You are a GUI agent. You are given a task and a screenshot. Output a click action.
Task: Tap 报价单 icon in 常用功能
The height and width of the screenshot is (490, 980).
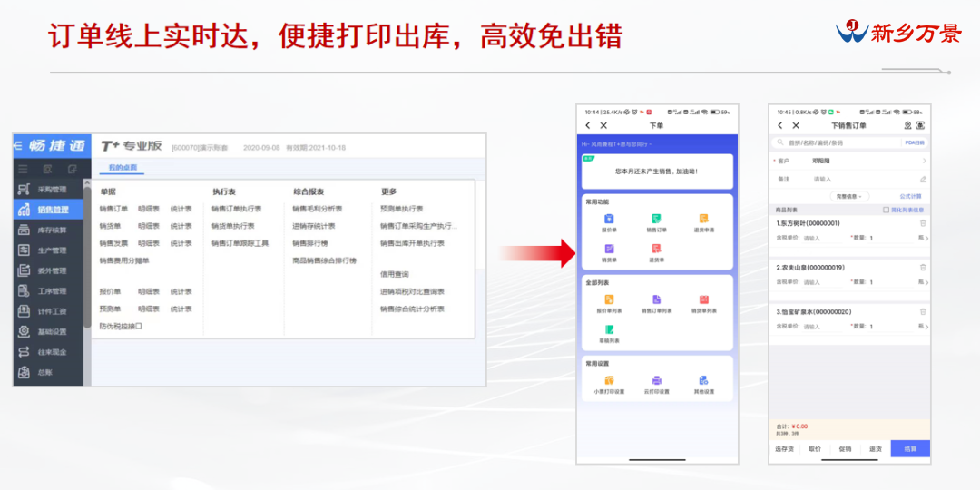[609, 218]
